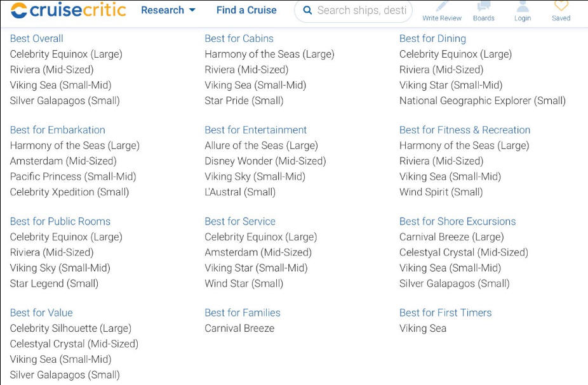The height and width of the screenshot is (385, 588).
Task: Select the Best for Dining heading
Action: [432, 39]
